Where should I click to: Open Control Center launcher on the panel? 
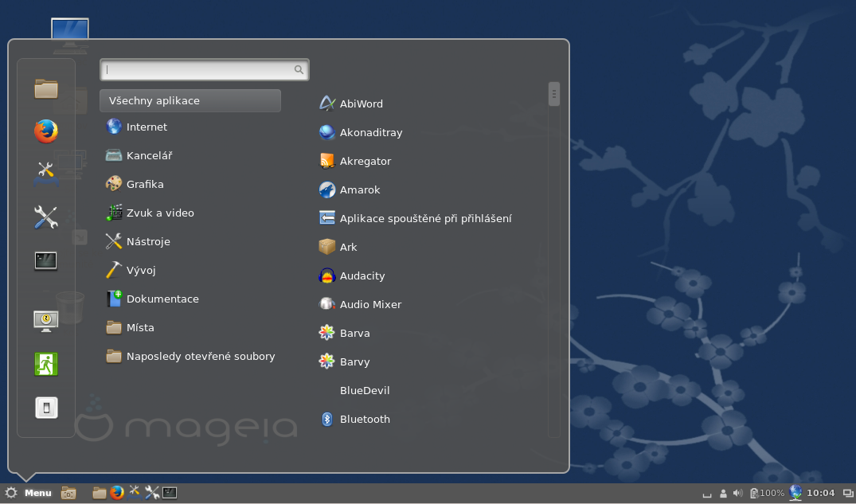(x=134, y=493)
